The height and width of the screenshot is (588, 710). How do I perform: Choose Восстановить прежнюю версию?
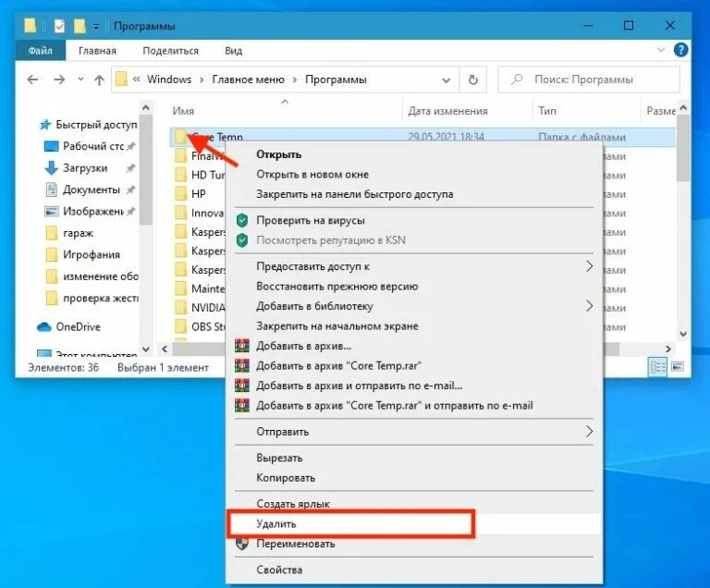(x=414, y=287)
